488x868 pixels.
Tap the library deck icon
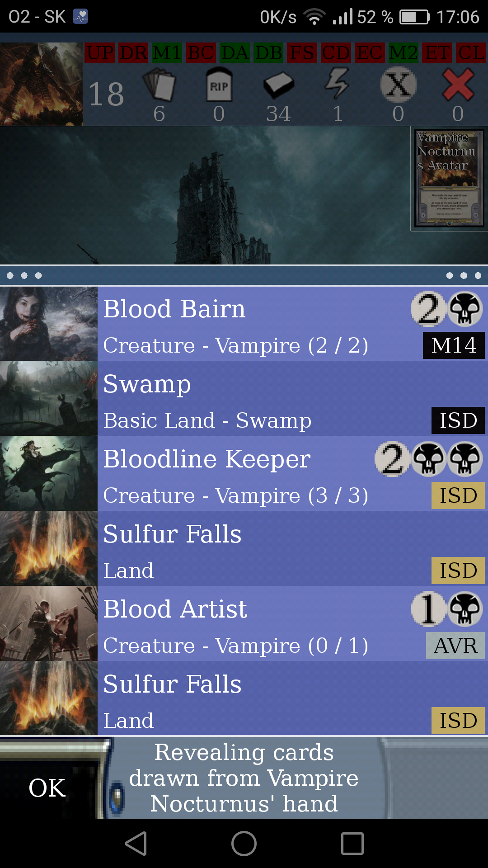279,85
